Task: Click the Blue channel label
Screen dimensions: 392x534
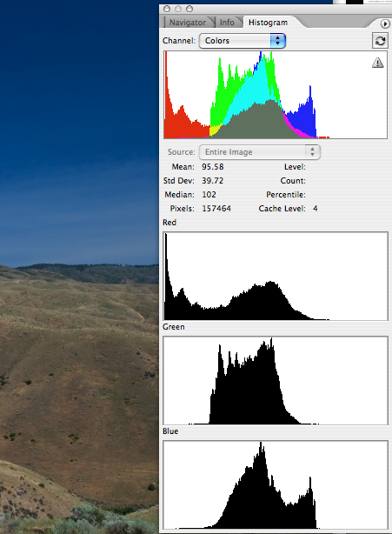Action: 170,431
